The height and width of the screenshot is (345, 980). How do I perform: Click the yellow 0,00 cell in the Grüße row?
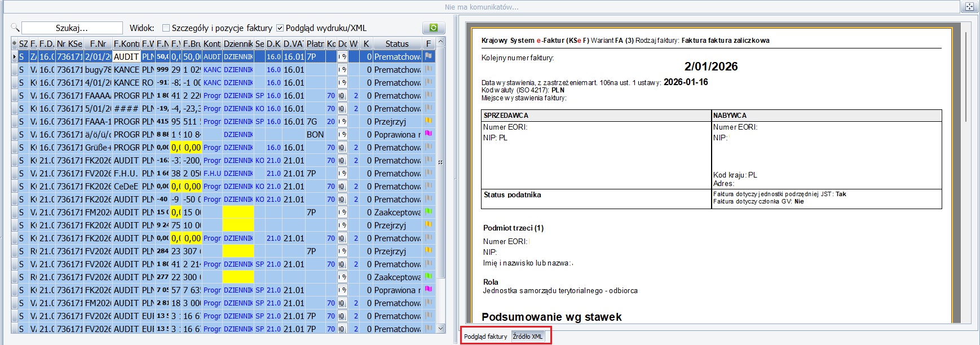tap(192, 147)
